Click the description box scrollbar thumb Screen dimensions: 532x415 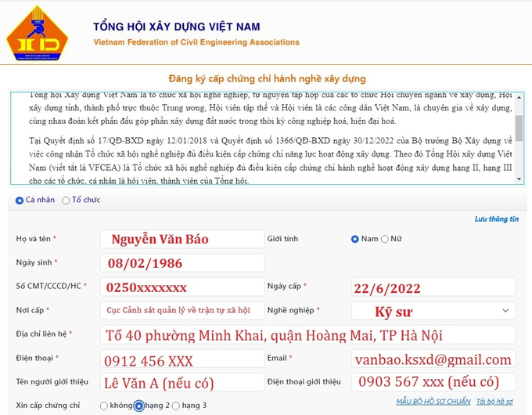pyautogui.click(x=519, y=128)
